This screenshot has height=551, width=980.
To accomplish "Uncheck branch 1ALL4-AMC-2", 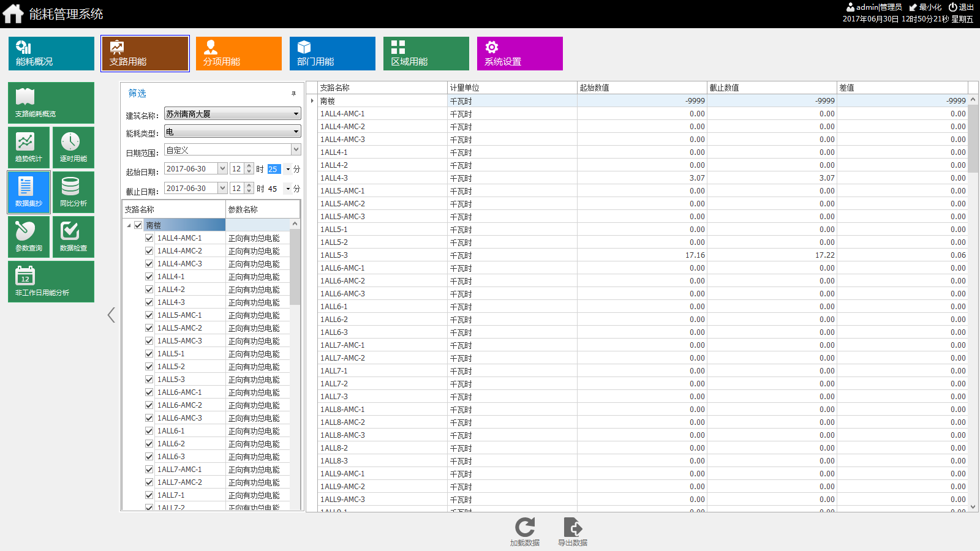I will [149, 251].
